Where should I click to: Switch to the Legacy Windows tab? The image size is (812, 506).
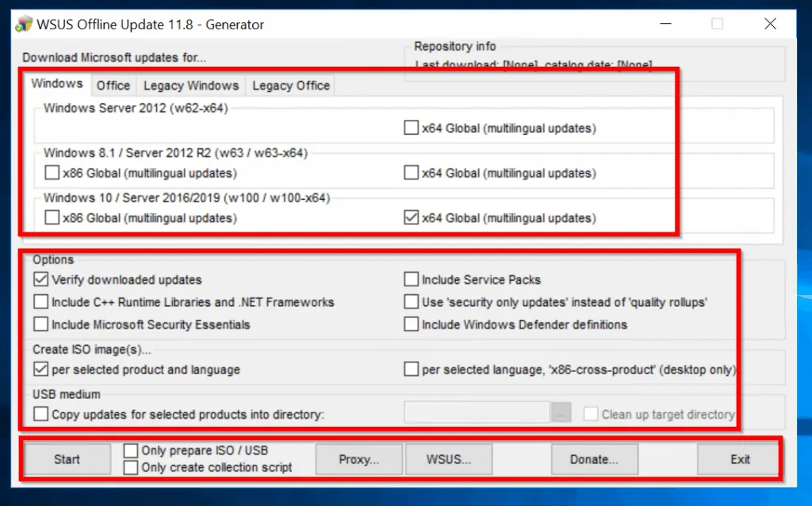point(190,85)
